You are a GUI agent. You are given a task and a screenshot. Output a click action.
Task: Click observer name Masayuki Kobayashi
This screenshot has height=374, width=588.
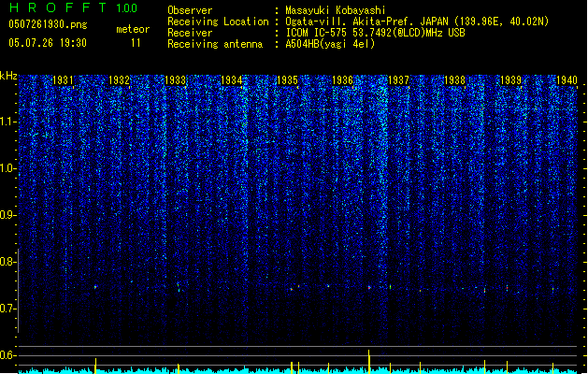pos(336,10)
